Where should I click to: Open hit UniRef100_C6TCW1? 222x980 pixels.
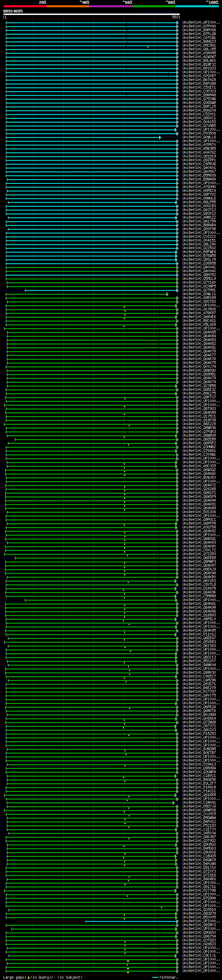point(199,38)
